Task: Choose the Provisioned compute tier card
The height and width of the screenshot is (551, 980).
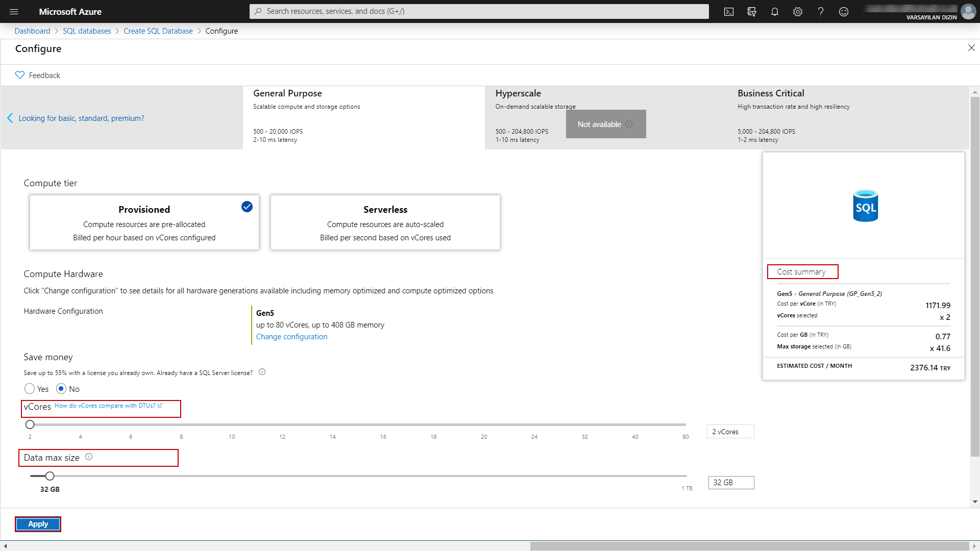Action: (144, 222)
